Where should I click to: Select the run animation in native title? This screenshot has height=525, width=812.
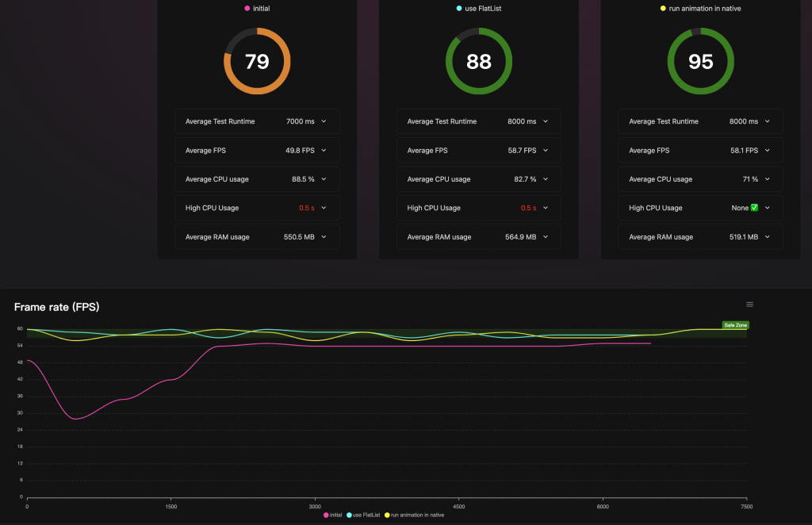tap(704, 8)
